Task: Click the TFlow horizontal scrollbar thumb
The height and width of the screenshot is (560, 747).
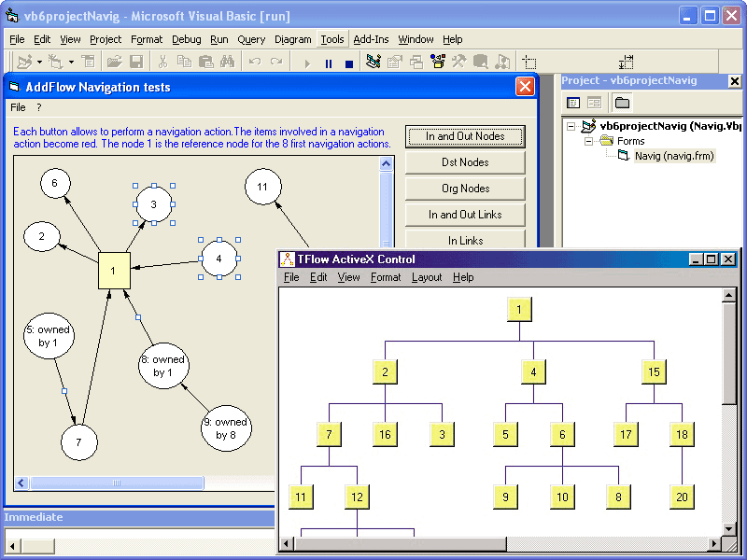Action: click(402, 543)
